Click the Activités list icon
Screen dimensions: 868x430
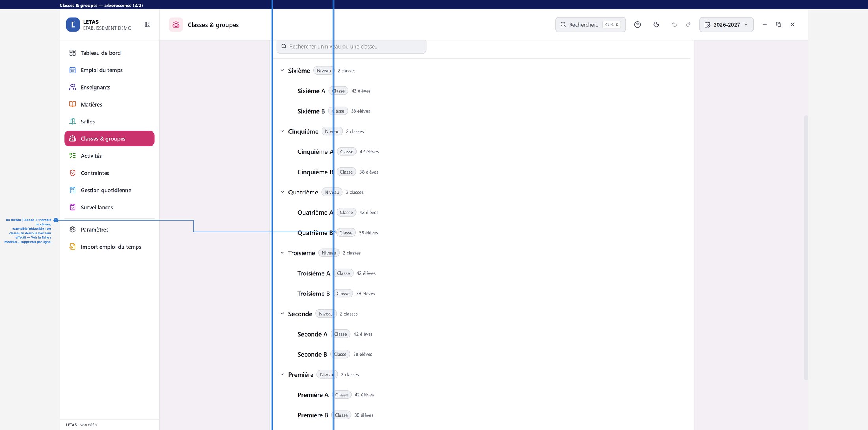pos(73,156)
